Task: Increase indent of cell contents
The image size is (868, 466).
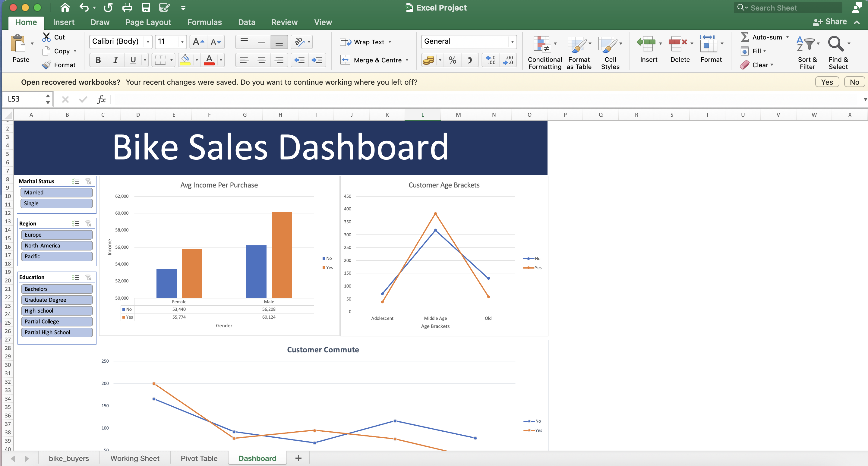Action: click(317, 60)
